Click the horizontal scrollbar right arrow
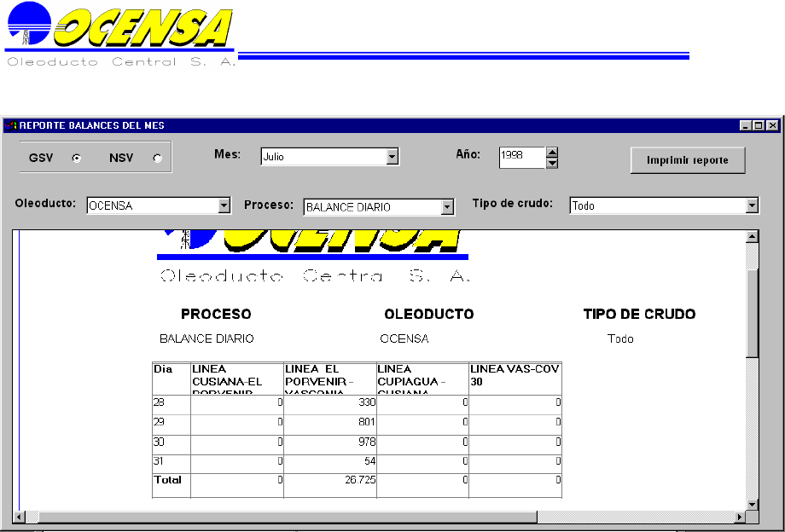 click(740, 517)
